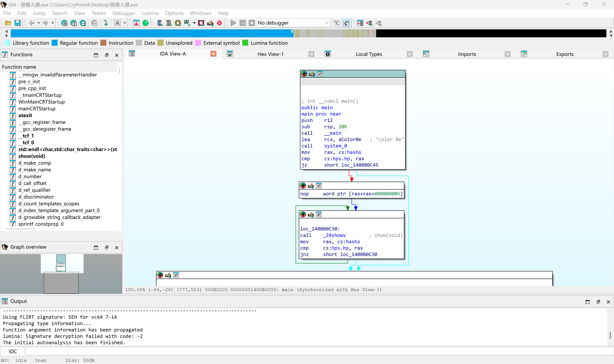Click the breakpoint list icon
The height and width of the screenshot is (364, 614).
pyautogui.click(x=360, y=23)
